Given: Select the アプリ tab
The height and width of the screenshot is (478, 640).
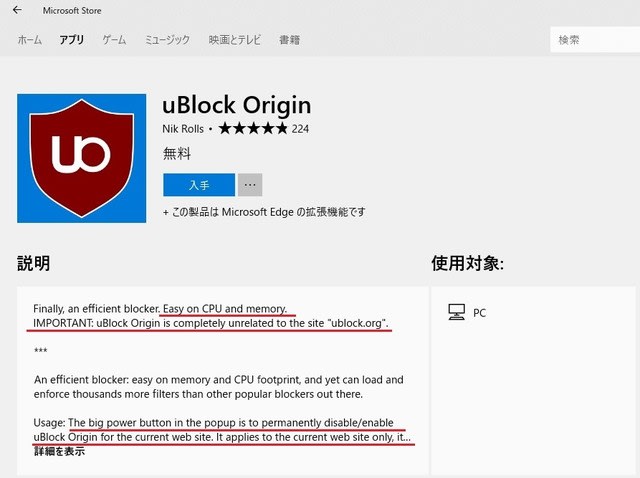Looking at the screenshot, I should click(x=71, y=40).
